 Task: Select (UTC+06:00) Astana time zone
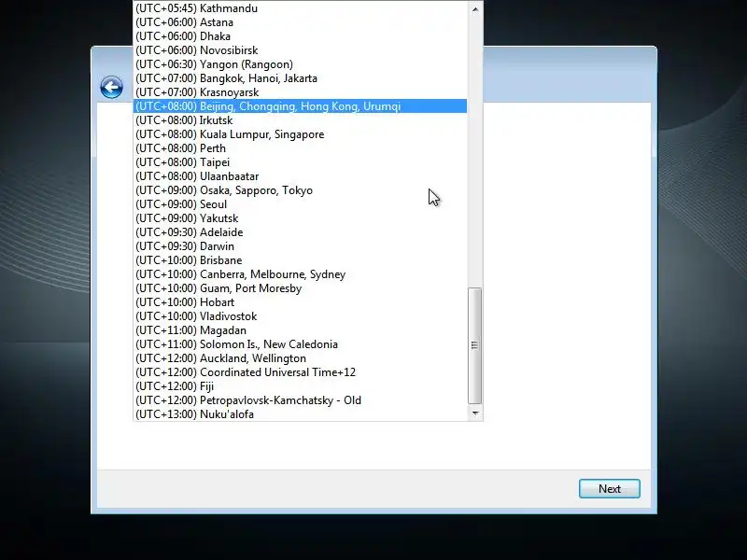[300, 22]
